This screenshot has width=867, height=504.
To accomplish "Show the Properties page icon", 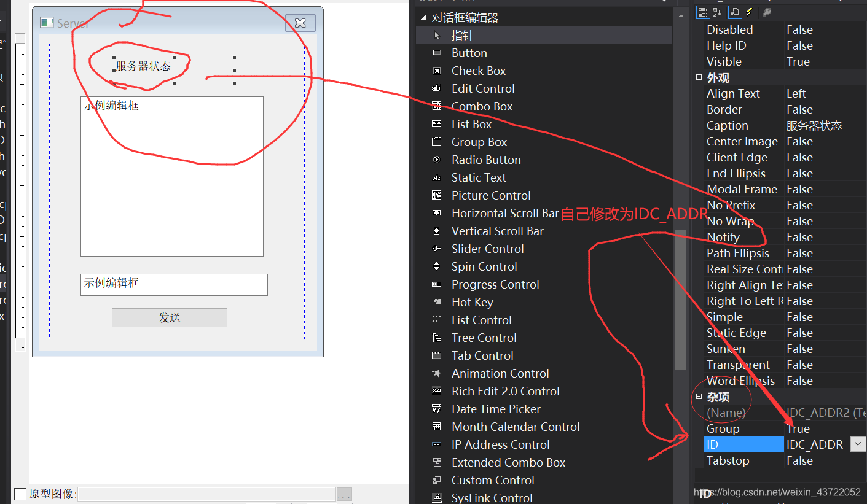I will point(734,12).
